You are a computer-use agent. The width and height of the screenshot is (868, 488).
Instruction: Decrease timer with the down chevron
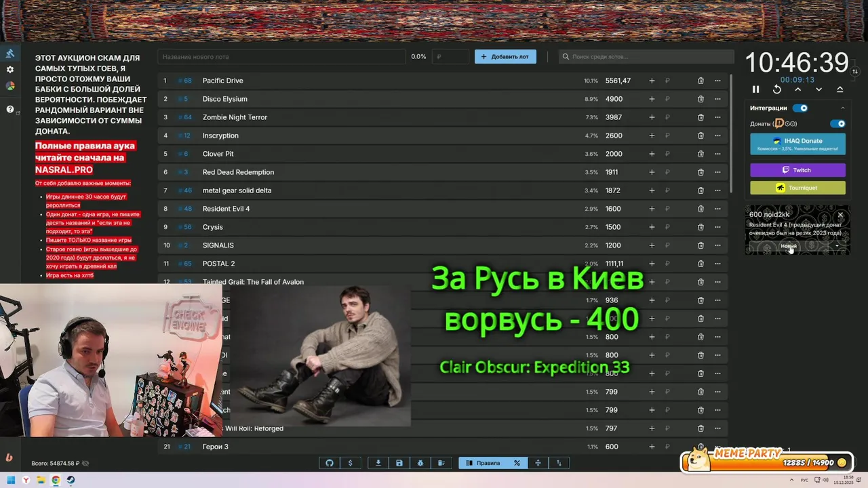tap(819, 89)
